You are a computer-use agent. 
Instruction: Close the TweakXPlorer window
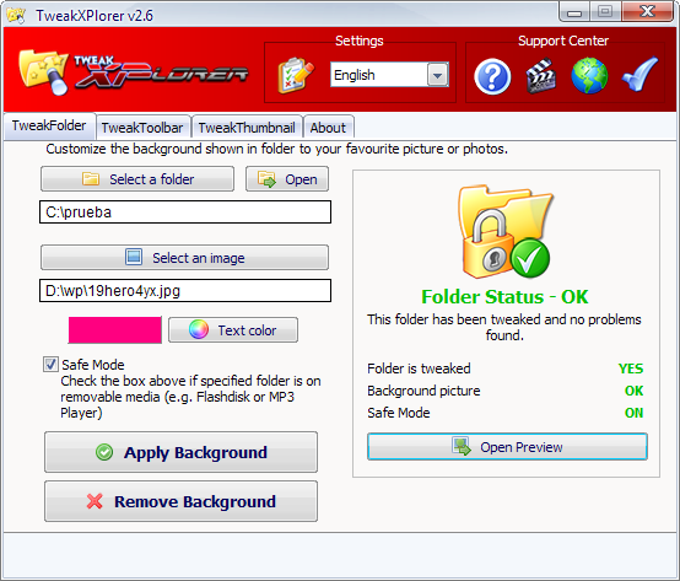pyautogui.click(x=647, y=11)
